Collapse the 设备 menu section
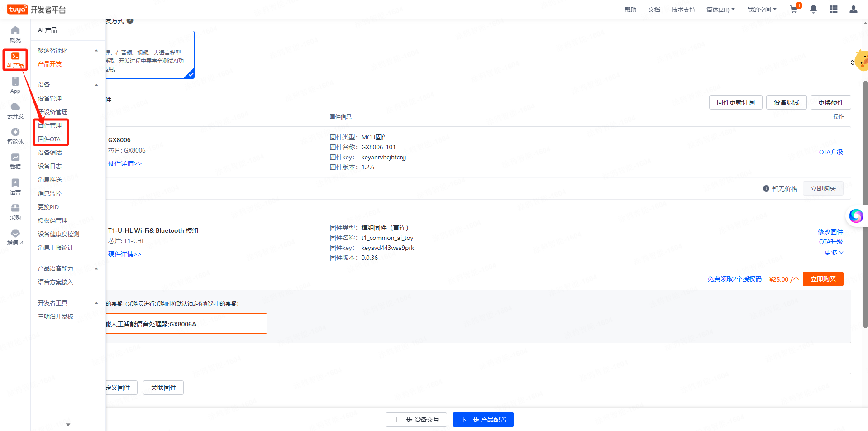This screenshot has height=431, width=868. pyautogui.click(x=96, y=85)
